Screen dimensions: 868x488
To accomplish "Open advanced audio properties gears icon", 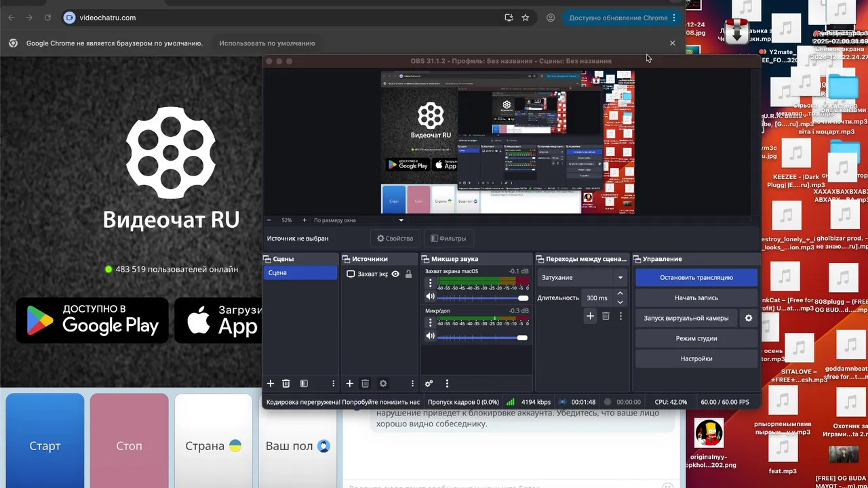I will (x=429, y=384).
